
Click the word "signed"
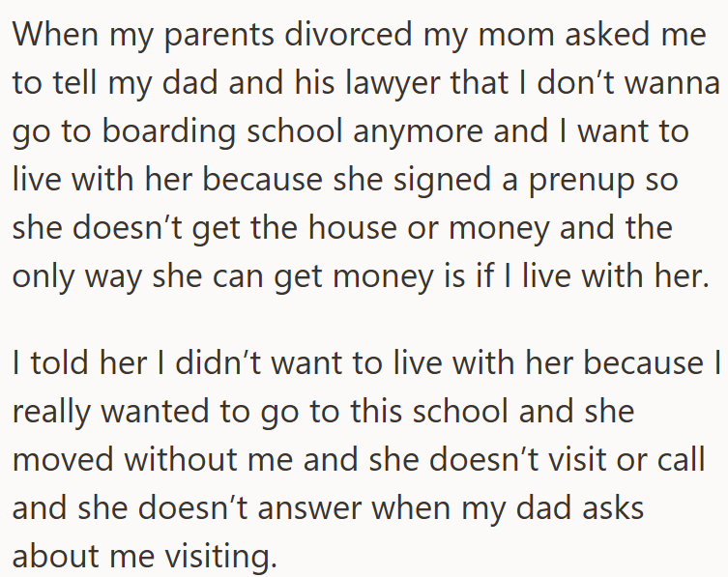(x=442, y=180)
